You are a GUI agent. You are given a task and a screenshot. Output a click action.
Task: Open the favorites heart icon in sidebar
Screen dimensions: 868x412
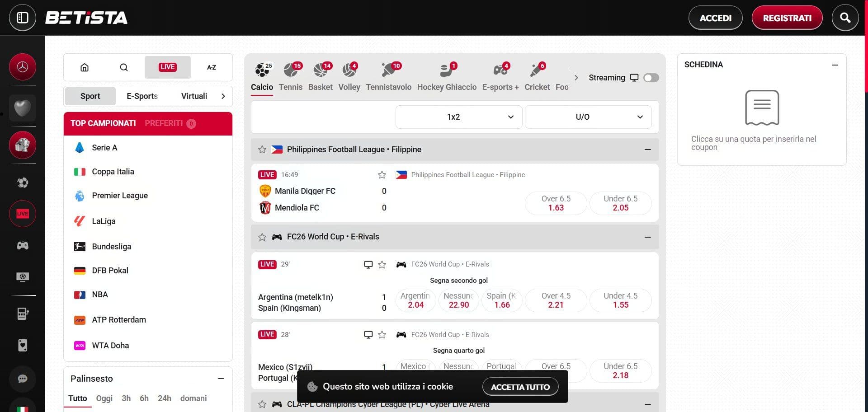click(22, 108)
